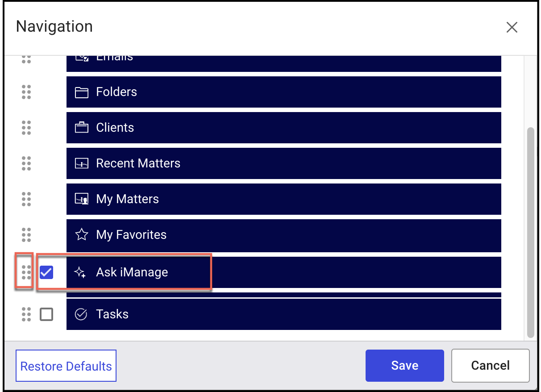Enable the Tasks checkbox
The image size is (541, 392).
tap(46, 314)
